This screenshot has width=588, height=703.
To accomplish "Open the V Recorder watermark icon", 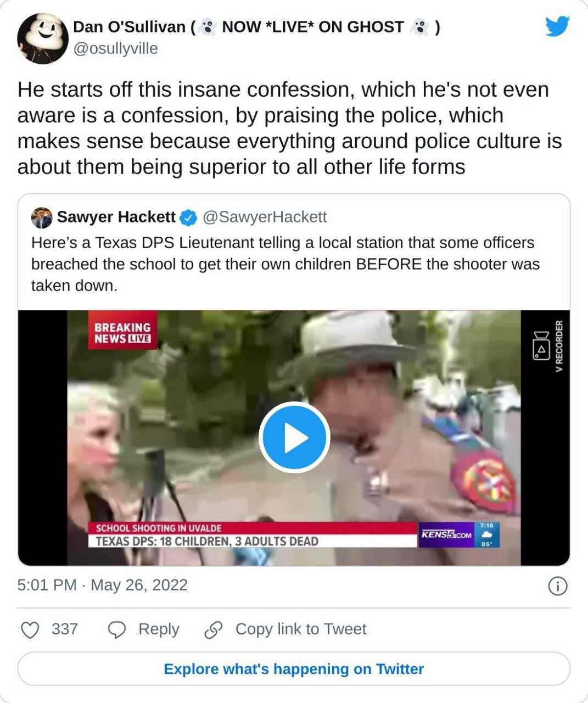I will coord(541,346).
